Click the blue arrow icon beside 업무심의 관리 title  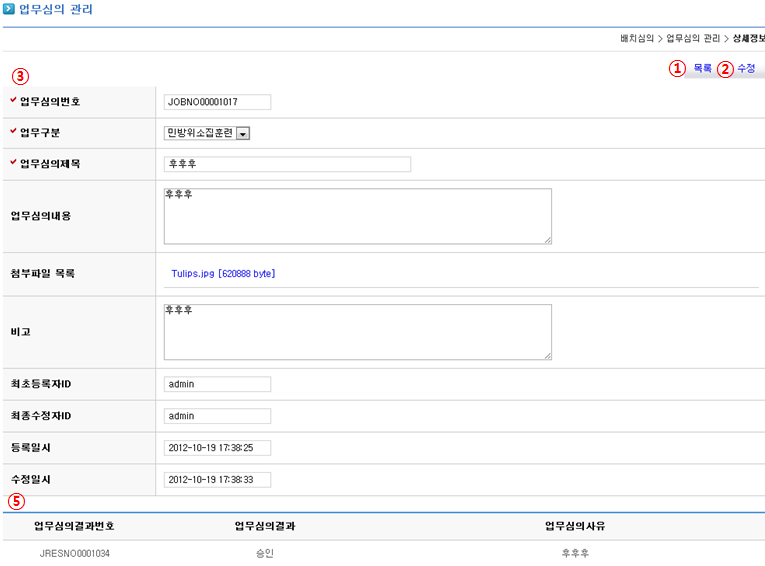point(10,10)
